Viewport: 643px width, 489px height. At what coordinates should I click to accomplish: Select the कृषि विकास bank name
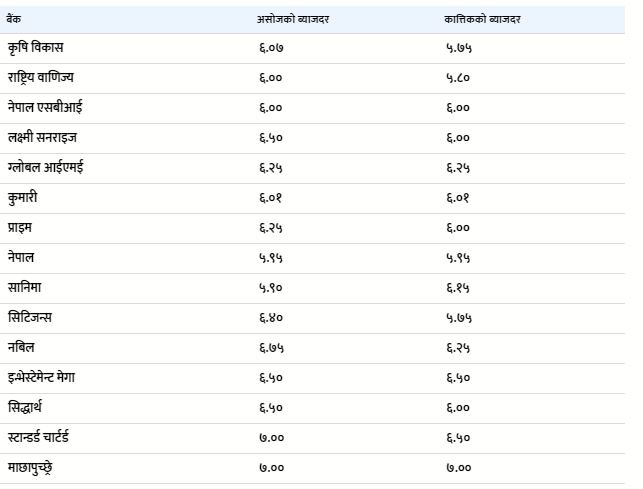35,48
